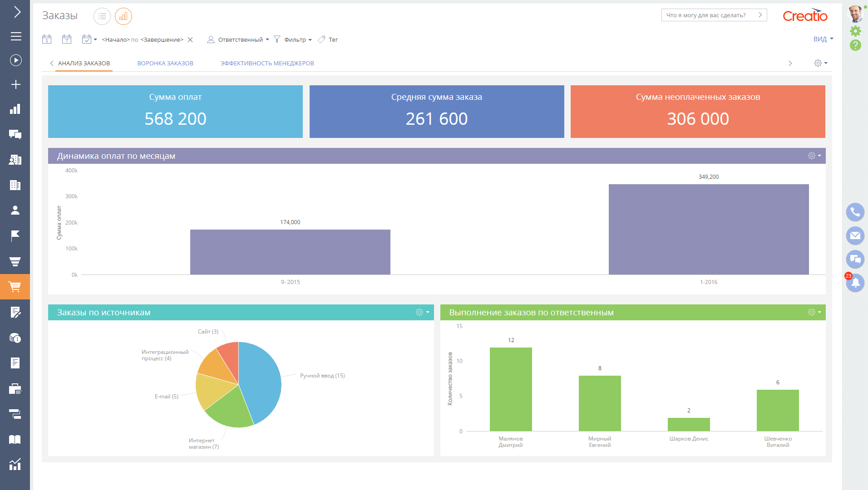Click the Тег button
Image resolution: width=868 pixels, height=490 pixels.
pos(328,39)
